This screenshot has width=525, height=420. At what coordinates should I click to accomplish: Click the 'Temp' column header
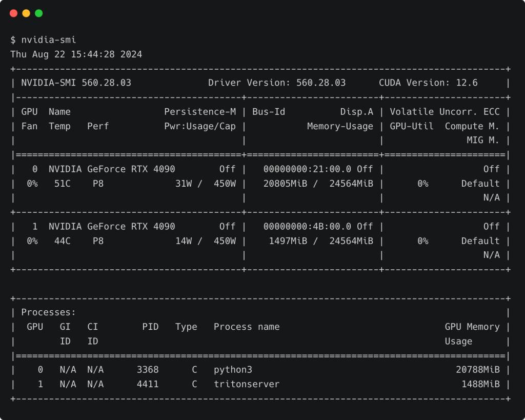point(59,126)
